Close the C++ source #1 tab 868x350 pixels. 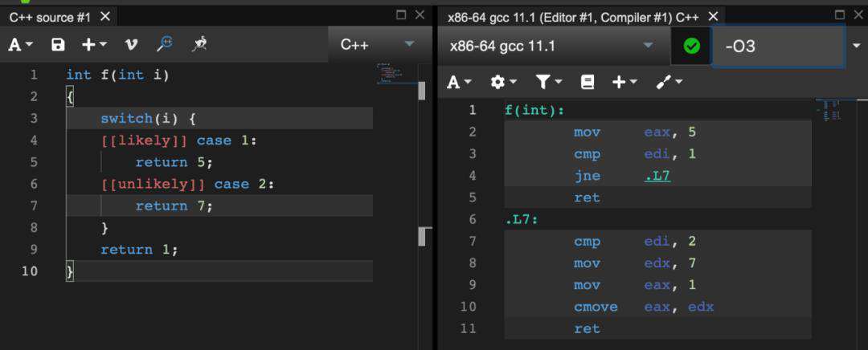105,17
